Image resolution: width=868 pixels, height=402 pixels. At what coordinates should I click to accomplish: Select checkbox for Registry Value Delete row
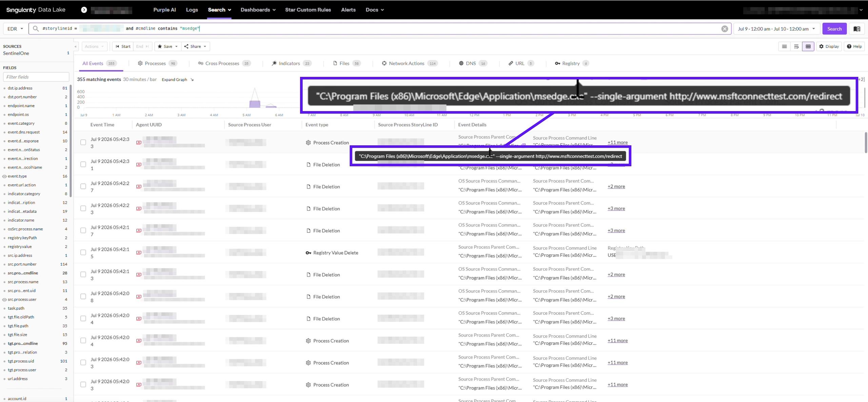83,252
